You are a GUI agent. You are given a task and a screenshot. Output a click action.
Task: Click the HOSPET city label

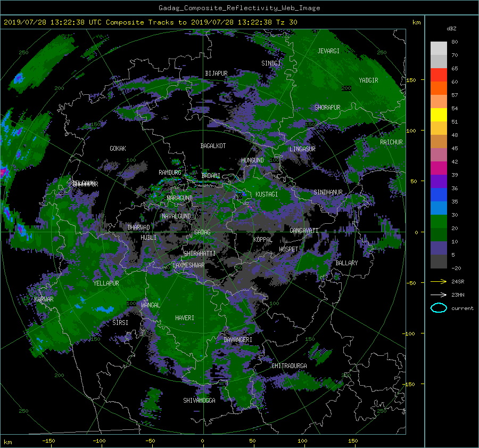(x=288, y=249)
